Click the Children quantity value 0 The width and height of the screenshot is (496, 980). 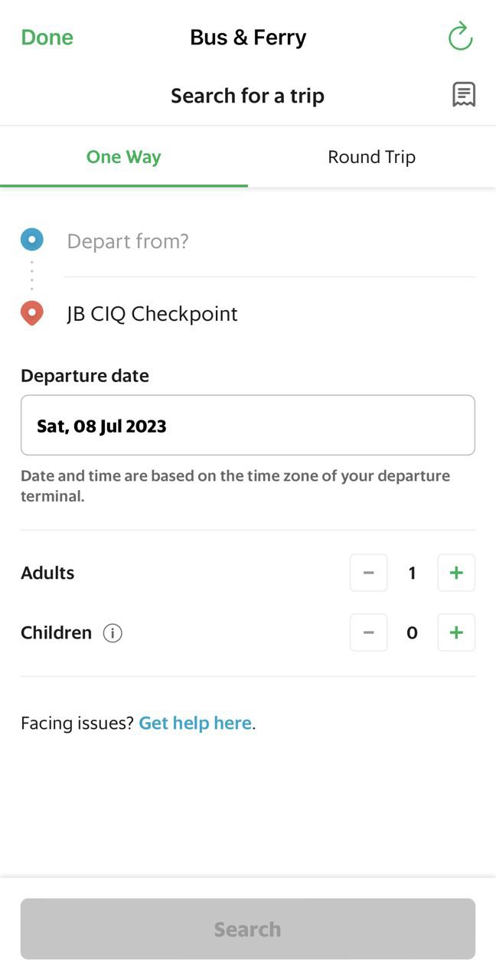click(412, 632)
